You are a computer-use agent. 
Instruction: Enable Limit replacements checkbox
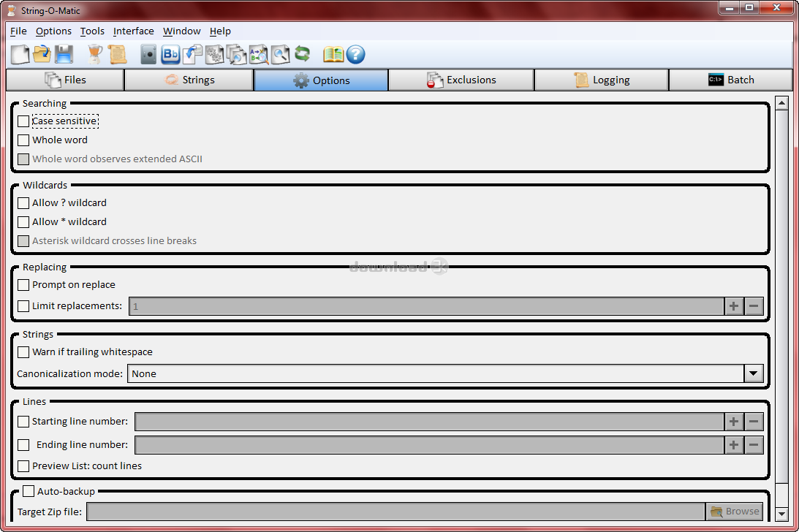pos(23,306)
